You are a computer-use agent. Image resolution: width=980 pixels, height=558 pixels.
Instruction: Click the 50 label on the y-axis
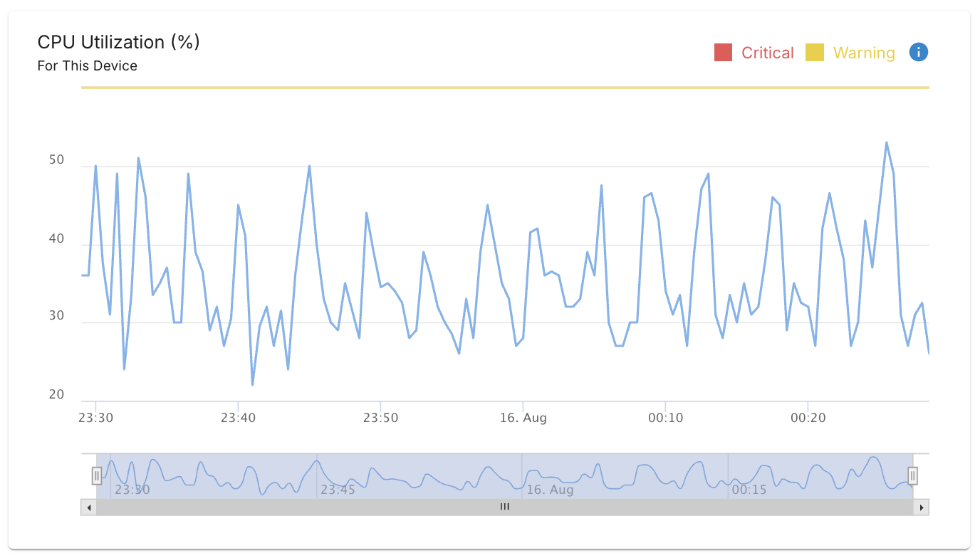click(x=56, y=160)
